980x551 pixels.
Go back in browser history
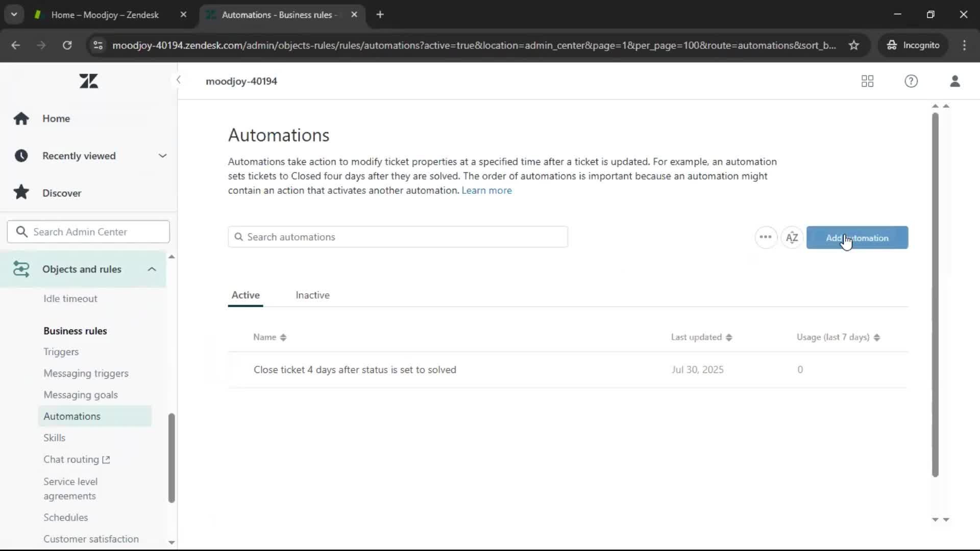pos(16,45)
